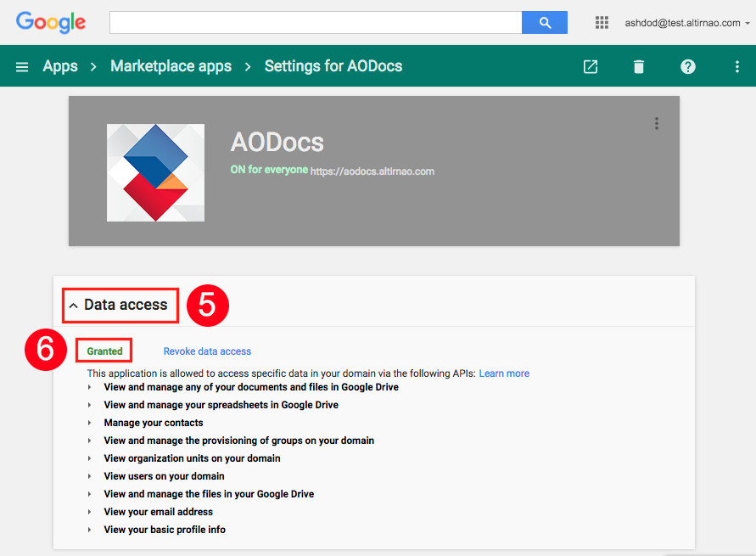Click the open-in-new-window icon in toolbar
756x556 pixels.
(591, 66)
